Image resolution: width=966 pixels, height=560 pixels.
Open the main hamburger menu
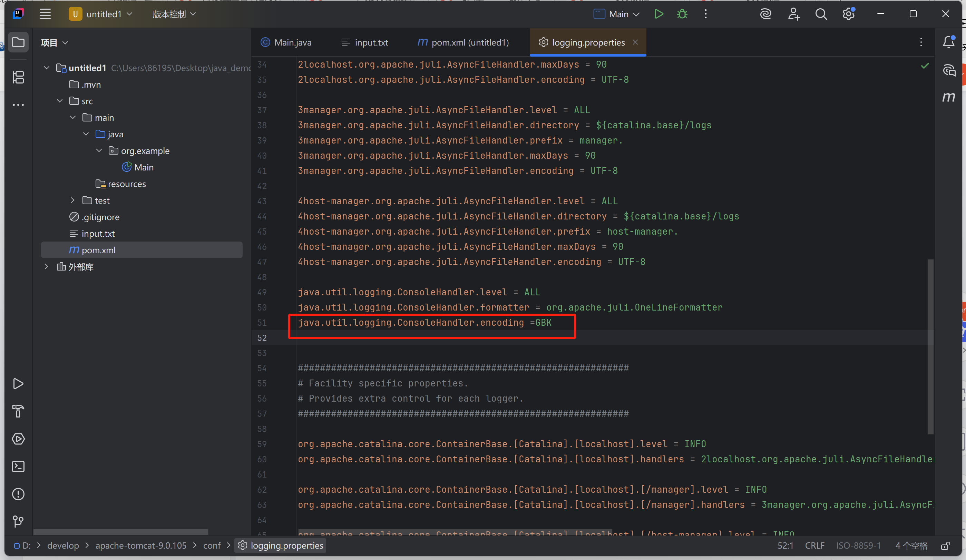click(x=45, y=14)
